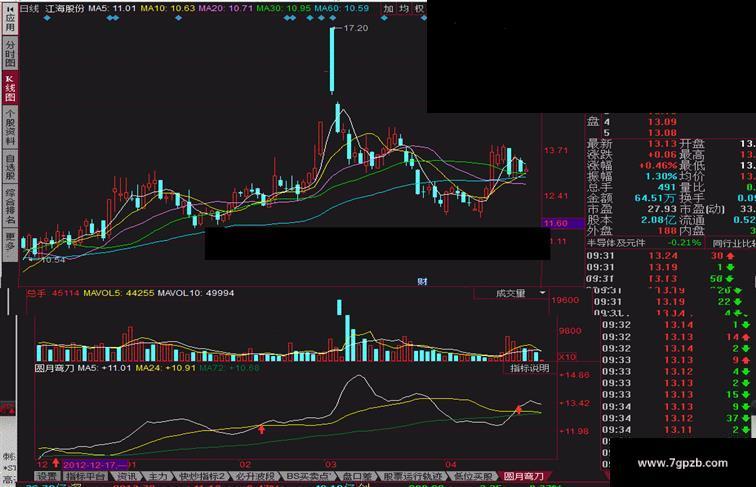
Task: Click the 日线 period label
Action: coord(29,8)
